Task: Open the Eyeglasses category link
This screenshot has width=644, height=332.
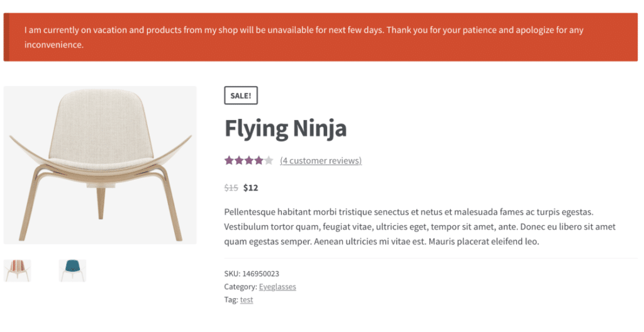Action: (x=277, y=287)
